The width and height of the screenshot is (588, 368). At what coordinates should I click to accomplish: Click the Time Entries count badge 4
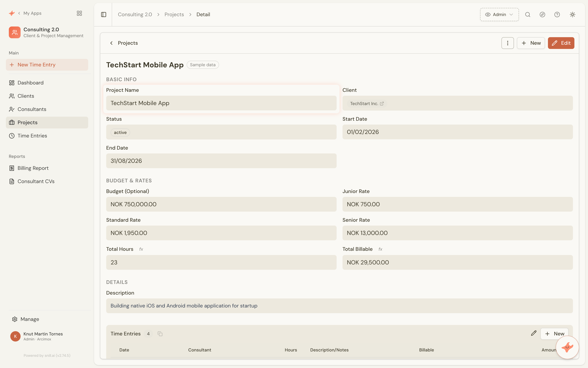pyautogui.click(x=148, y=334)
